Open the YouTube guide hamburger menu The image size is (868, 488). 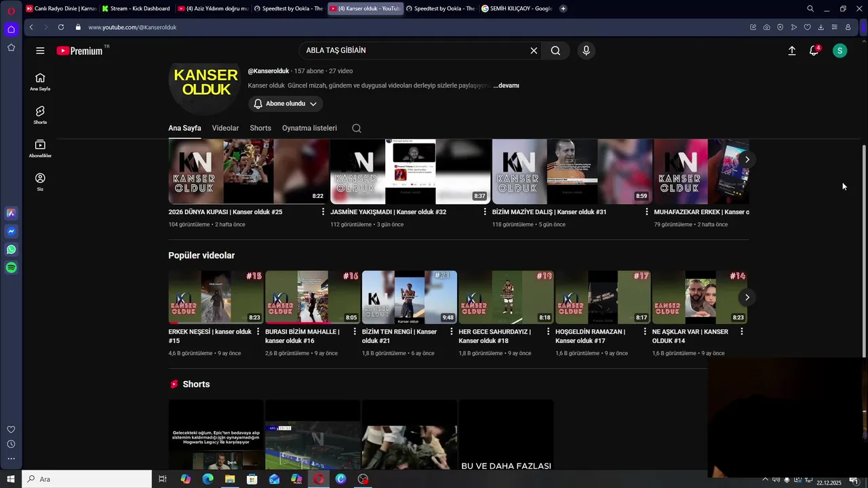tap(40, 51)
